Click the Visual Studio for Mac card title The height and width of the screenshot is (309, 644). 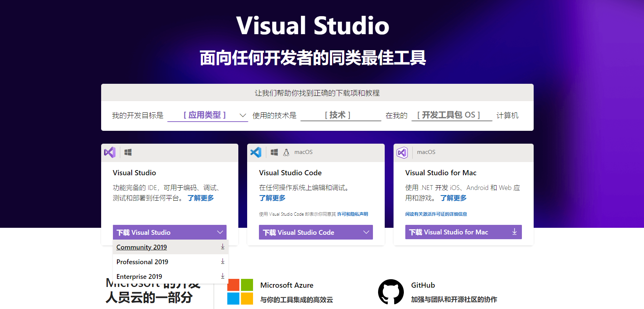[x=441, y=173]
